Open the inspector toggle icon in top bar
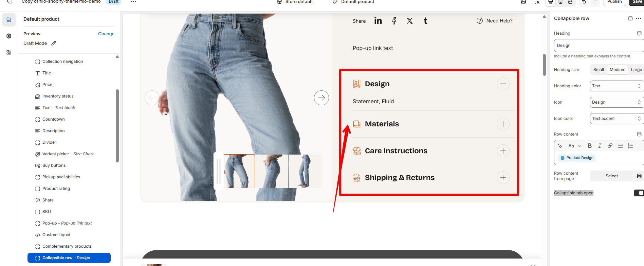644x266 pixels. click(x=537, y=2)
